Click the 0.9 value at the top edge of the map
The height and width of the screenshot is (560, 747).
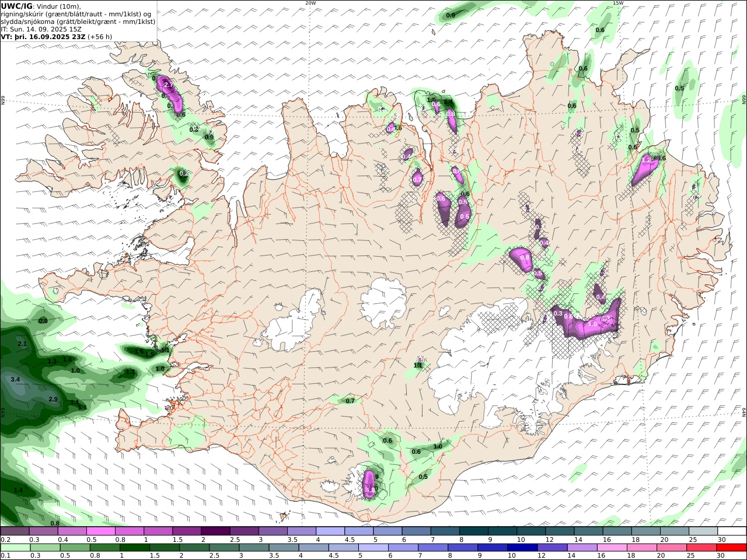coord(451,15)
